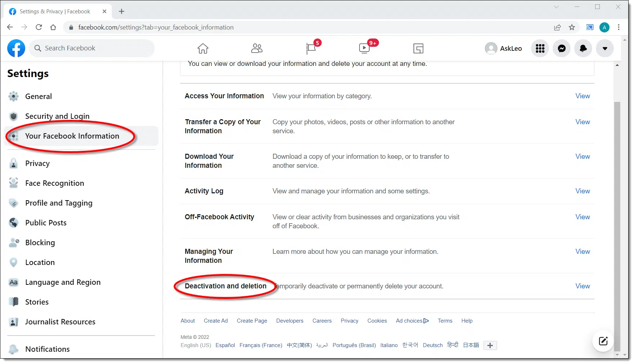The image size is (634, 364).
Task: Click the Create Page footer link
Action: coord(252,321)
